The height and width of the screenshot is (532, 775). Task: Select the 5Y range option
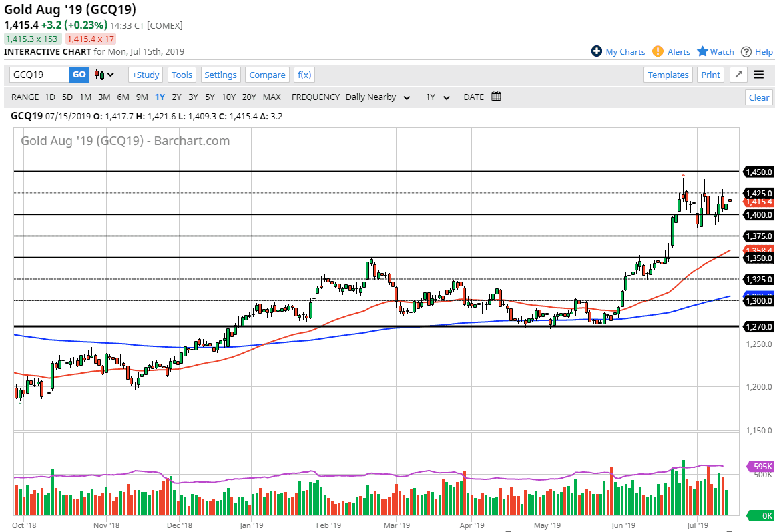(x=210, y=97)
